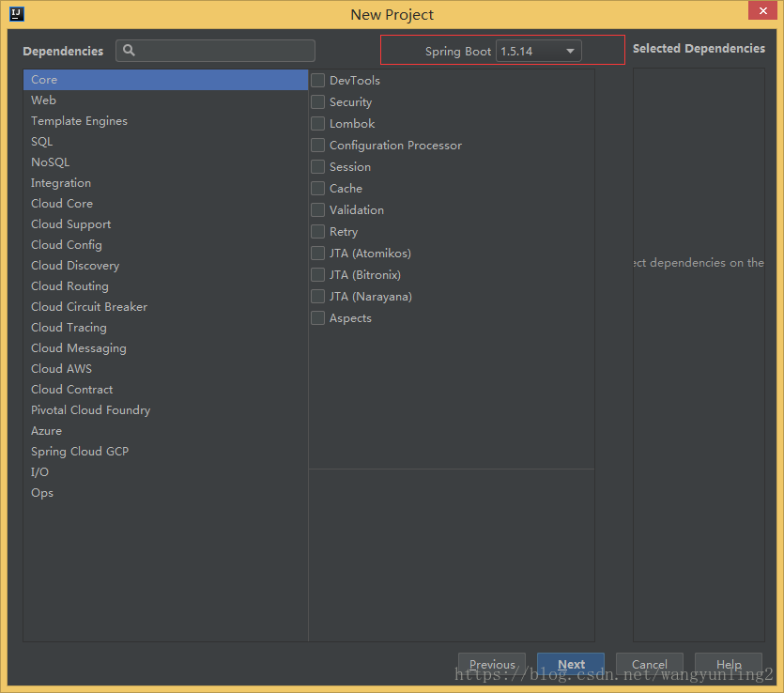This screenshot has height=693, width=784.
Task: Click the search magnifier icon
Action: pos(129,50)
